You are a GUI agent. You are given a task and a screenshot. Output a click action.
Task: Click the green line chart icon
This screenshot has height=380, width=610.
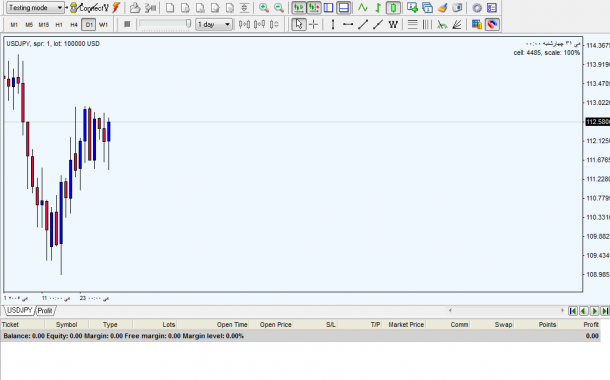pos(363,8)
